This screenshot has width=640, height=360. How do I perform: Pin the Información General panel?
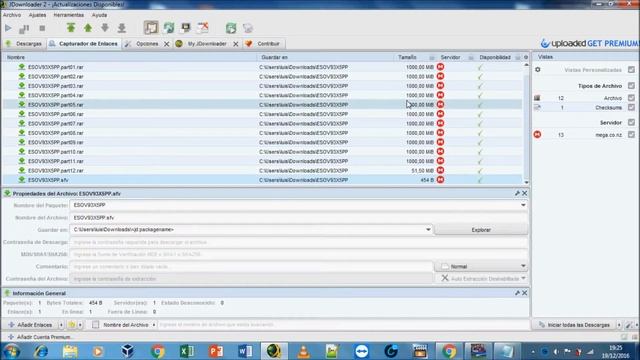517,293
